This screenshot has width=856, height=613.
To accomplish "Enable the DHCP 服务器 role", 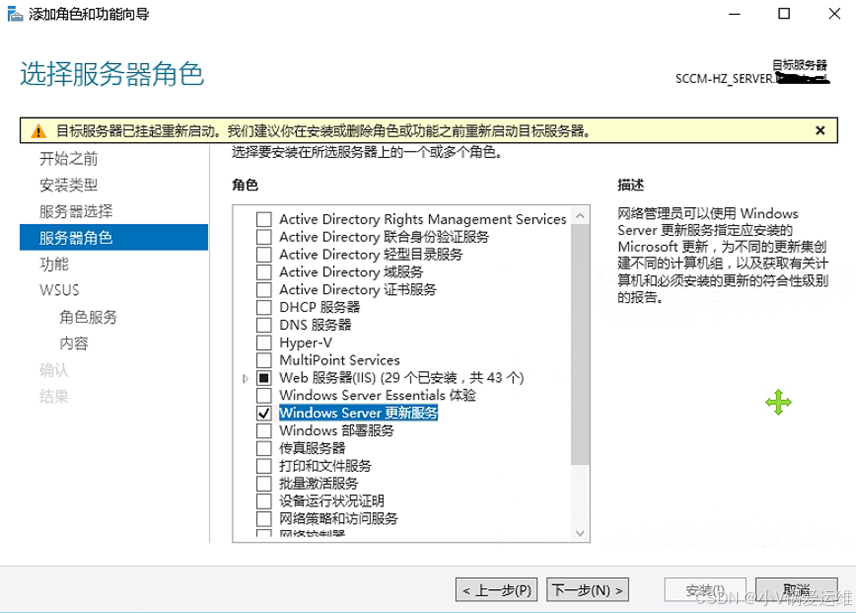I will click(264, 307).
